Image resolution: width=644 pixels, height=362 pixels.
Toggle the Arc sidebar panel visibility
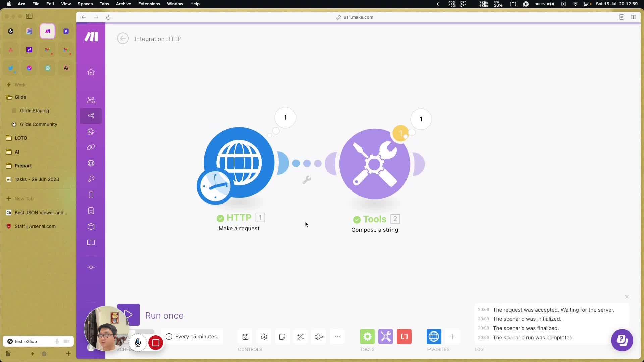coord(30,16)
